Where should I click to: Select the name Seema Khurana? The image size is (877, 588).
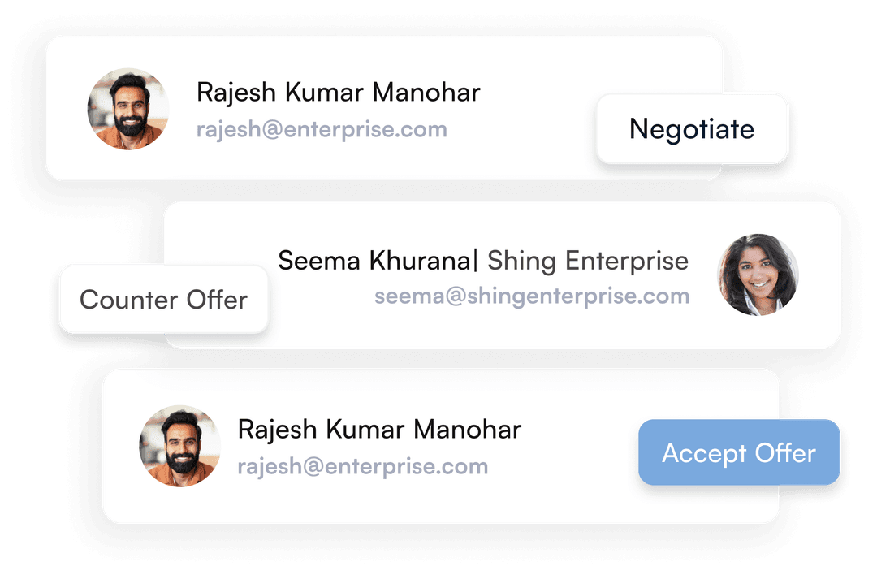pyautogui.click(x=374, y=261)
